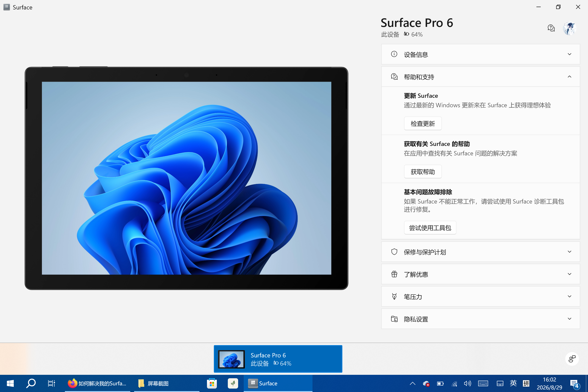Image resolution: width=588 pixels, height=392 pixels.
Task: Click the Windows 更新 description under 更新 Surface
Action: (477, 105)
